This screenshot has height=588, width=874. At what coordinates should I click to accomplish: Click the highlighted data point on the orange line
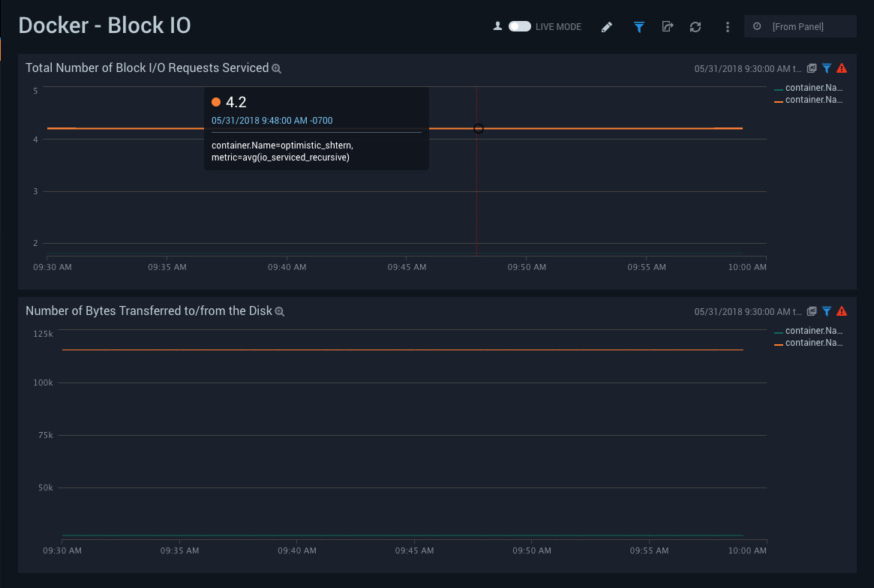[x=478, y=128]
